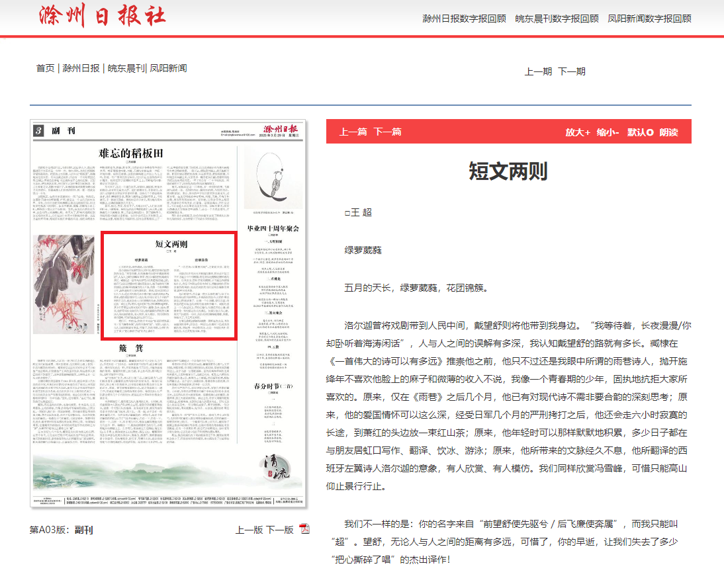
Task: Click the bird illustration in the page image
Action: pyautogui.click(x=273, y=178)
